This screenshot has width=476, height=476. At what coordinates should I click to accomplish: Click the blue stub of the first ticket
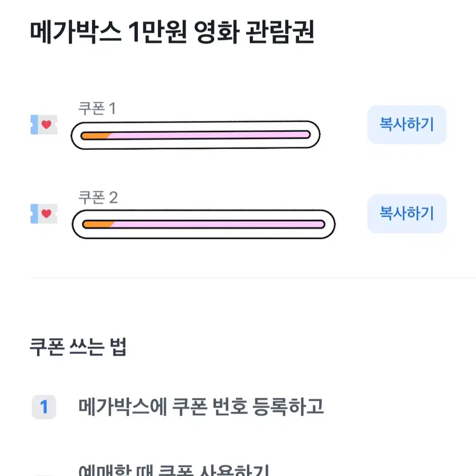point(34,124)
